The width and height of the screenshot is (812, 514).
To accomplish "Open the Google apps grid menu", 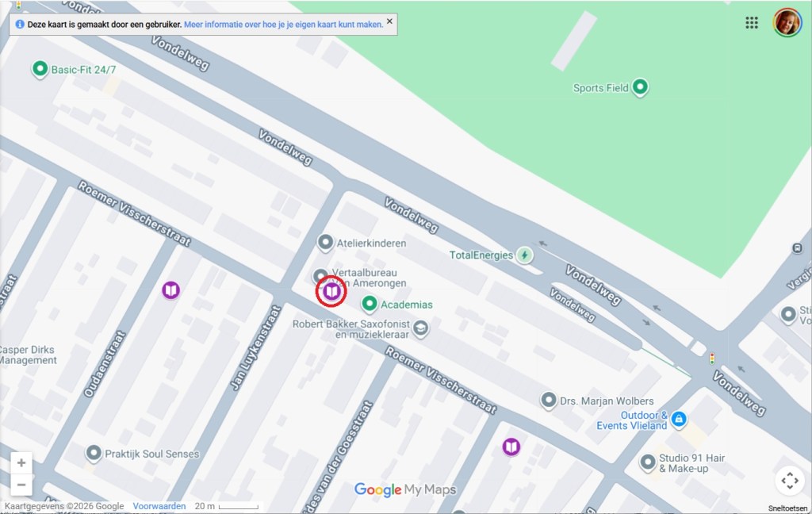I will click(752, 22).
